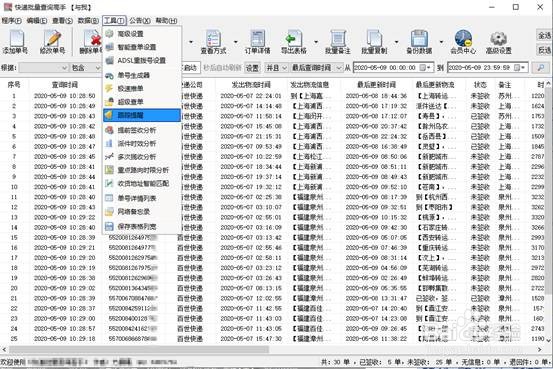Choose 提前签收分析 menu entry

click(x=142, y=130)
